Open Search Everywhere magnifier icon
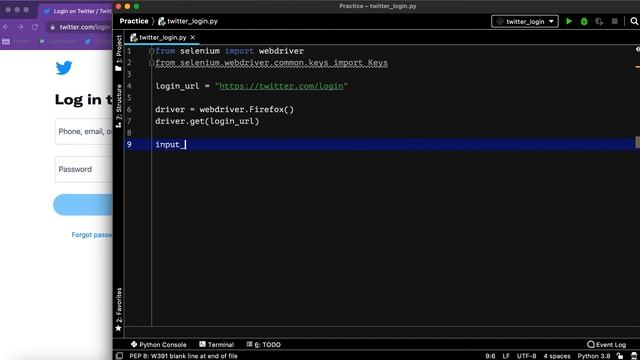This screenshot has height=360, width=640. 634,21
